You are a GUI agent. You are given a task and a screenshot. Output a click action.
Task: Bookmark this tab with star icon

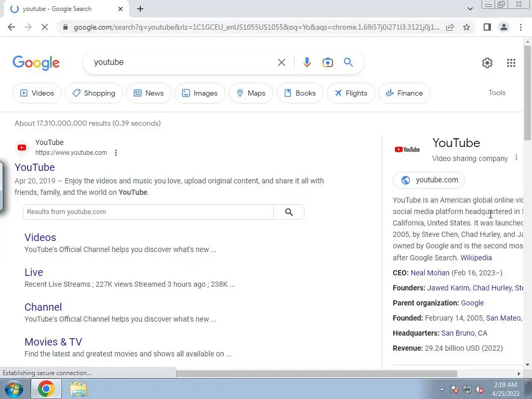click(x=467, y=27)
